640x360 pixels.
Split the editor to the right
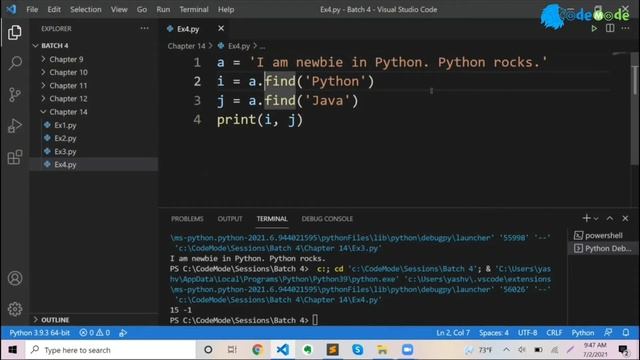tap(610, 29)
